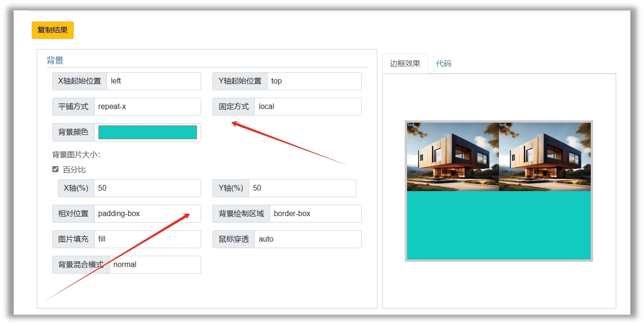Click the 平铺方式 label

(x=73, y=107)
